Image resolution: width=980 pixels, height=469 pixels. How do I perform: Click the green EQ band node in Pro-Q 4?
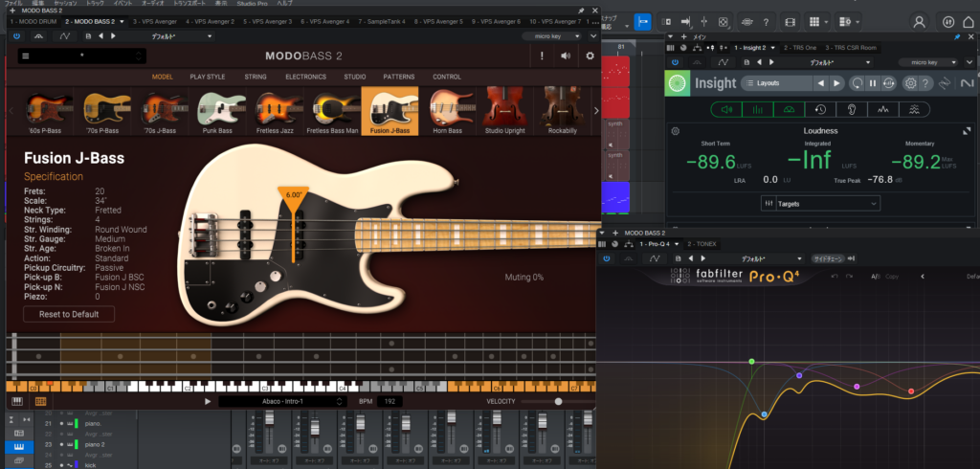click(x=752, y=362)
